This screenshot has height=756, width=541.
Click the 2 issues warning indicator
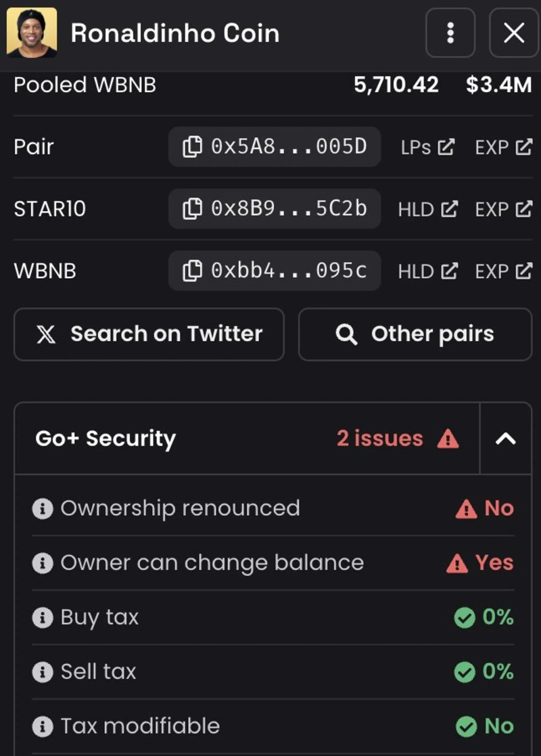398,439
